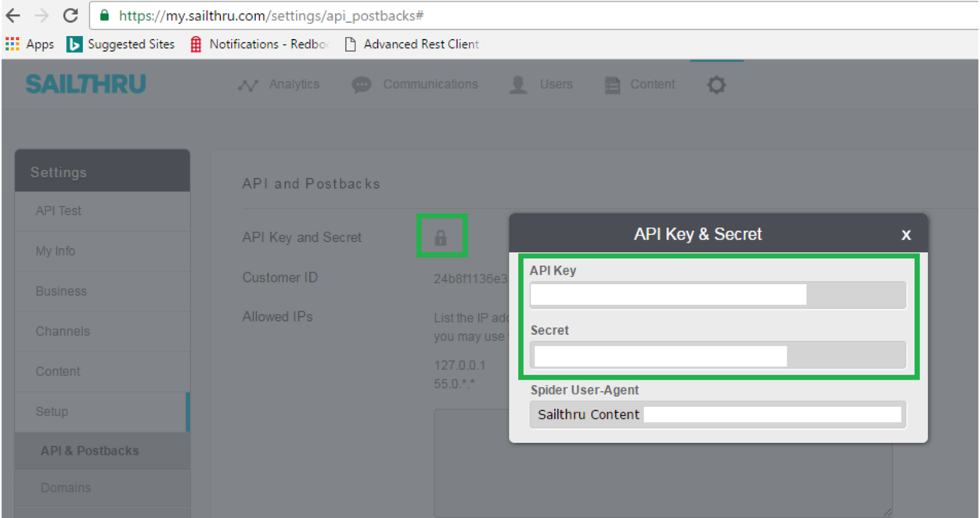Click the Sailthru logo
Image resolution: width=980 pixels, height=518 pixels.
[x=87, y=84]
